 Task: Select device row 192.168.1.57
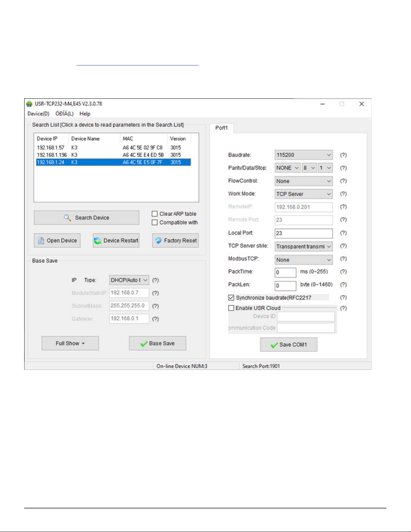[x=113, y=148]
